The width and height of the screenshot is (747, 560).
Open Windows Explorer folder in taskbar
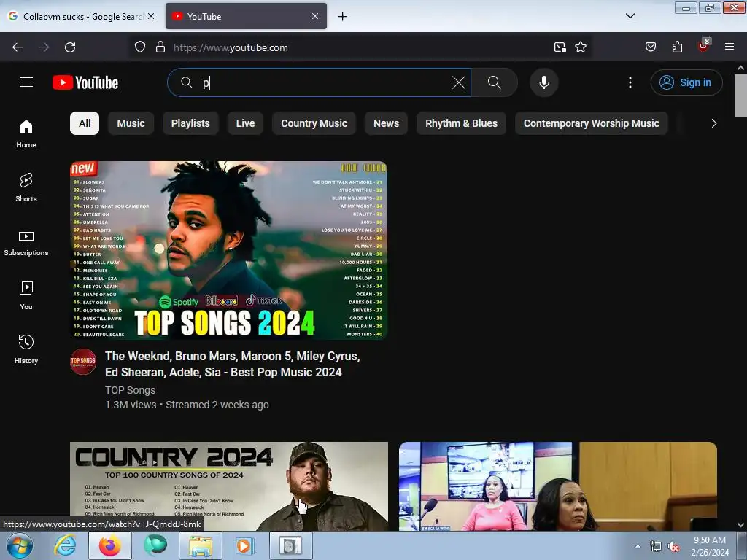point(201,545)
